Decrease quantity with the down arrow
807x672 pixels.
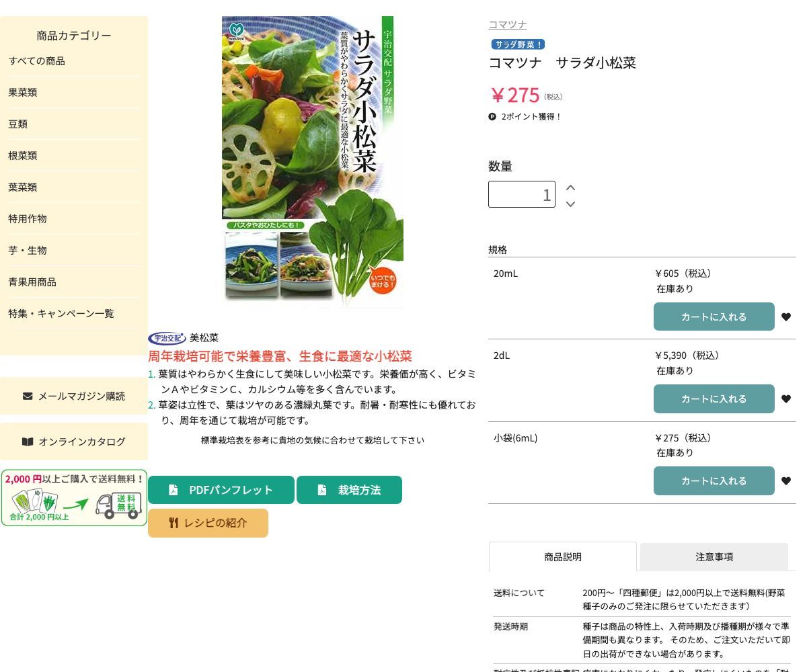pos(570,204)
